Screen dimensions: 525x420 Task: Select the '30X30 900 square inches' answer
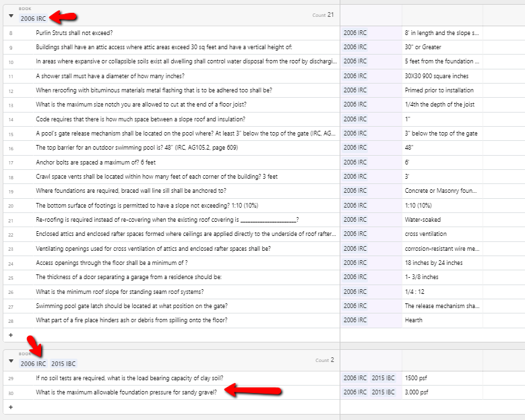point(437,76)
